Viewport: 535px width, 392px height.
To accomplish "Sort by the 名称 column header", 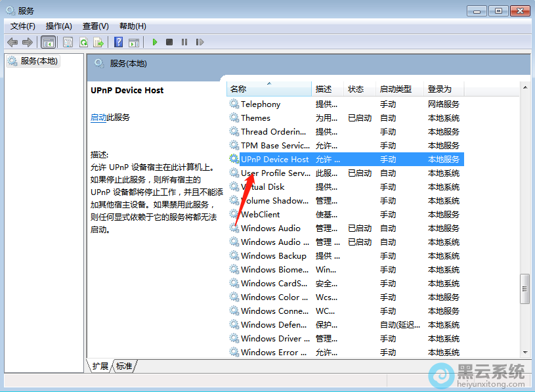I will click(238, 89).
